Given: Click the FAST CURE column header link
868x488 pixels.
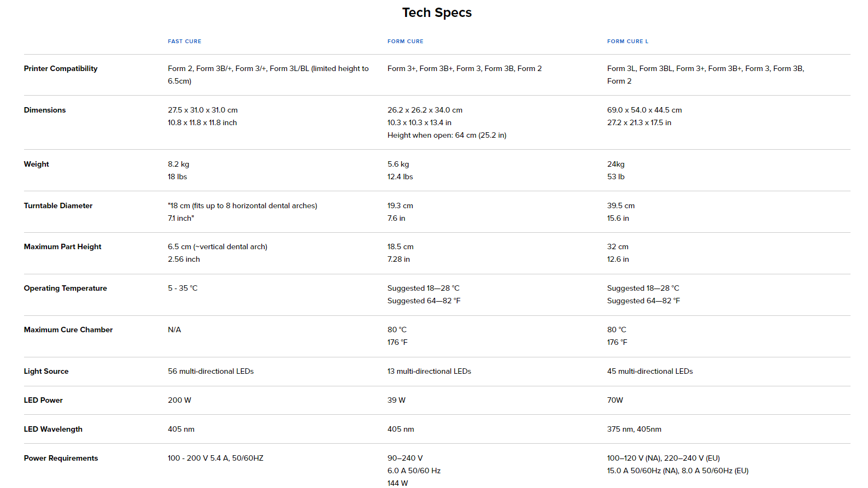Looking at the screenshot, I should click(184, 42).
